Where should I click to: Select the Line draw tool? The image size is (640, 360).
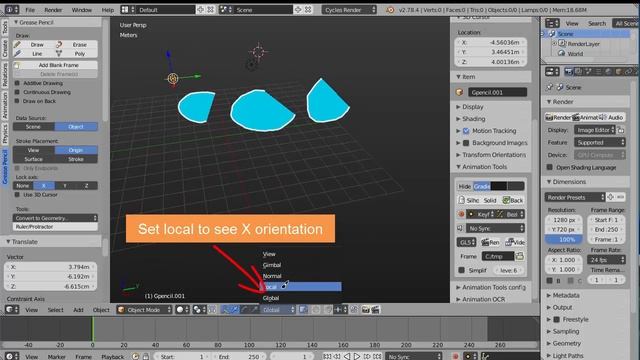pyautogui.click(x=34, y=53)
